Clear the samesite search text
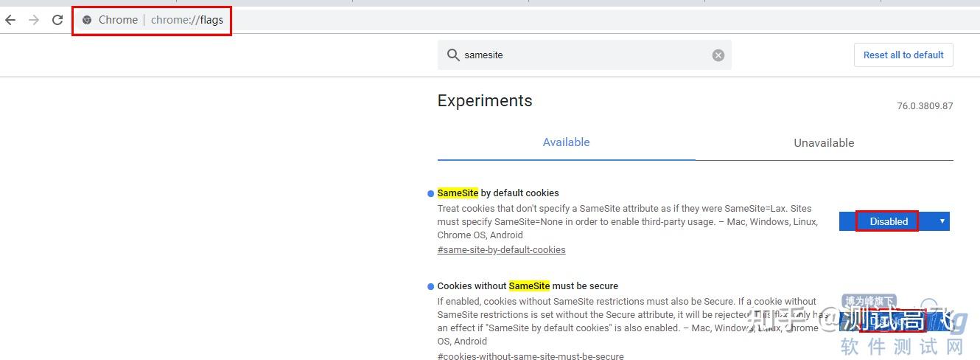980x360 pixels. click(x=718, y=55)
